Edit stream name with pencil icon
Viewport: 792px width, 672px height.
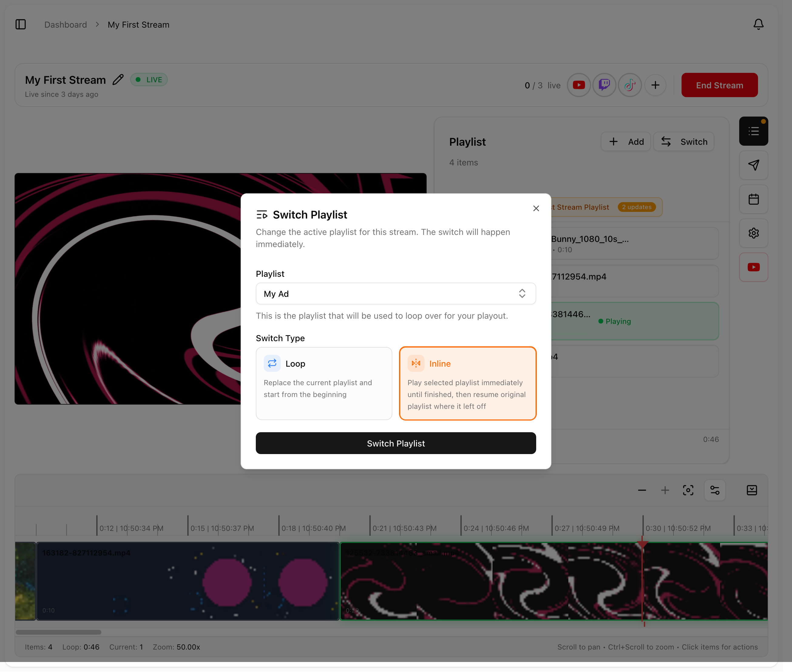pyautogui.click(x=118, y=80)
